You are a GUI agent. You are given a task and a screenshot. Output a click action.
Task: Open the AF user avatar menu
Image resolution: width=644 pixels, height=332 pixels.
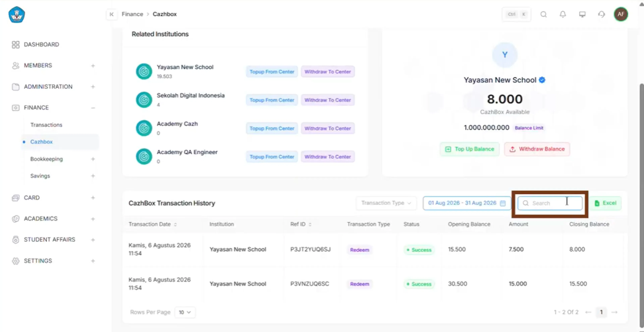point(621,14)
